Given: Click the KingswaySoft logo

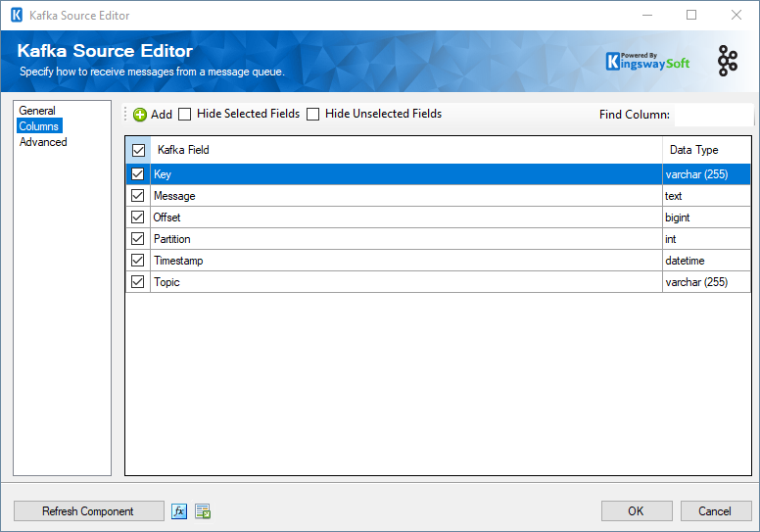Looking at the screenshot, I should point(647,62).
